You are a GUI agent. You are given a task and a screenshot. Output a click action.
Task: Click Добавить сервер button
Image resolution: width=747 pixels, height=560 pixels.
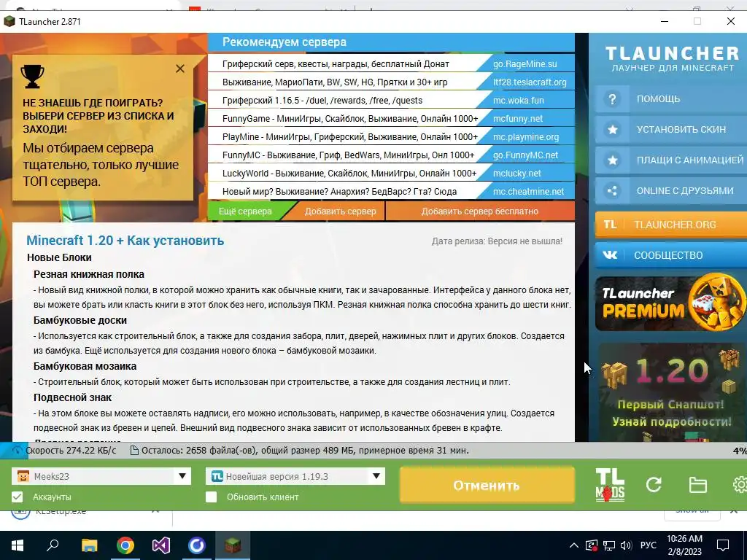pos(340,211)
